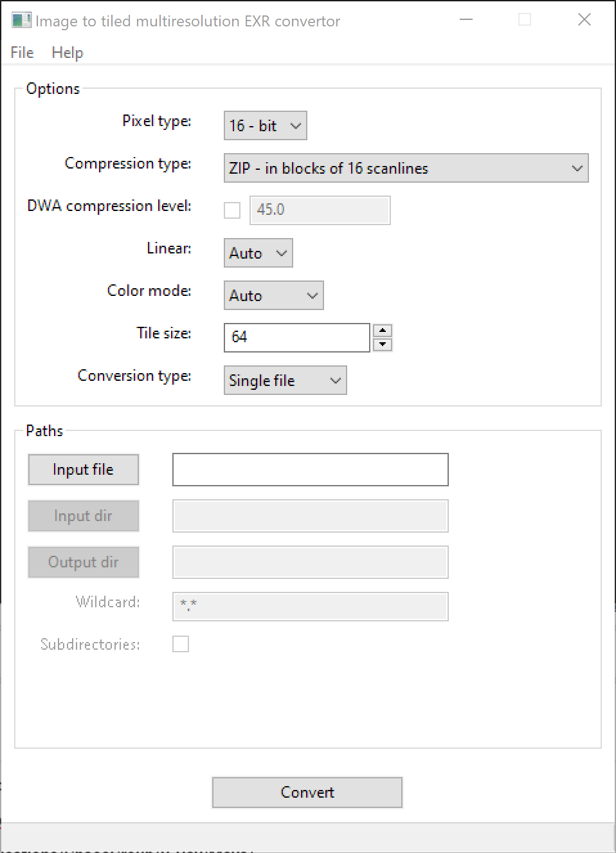Click the EXR convertor app icon in title bar
Image resolution: width=616 pixels, height=853 pixels.
coord(21,21)
